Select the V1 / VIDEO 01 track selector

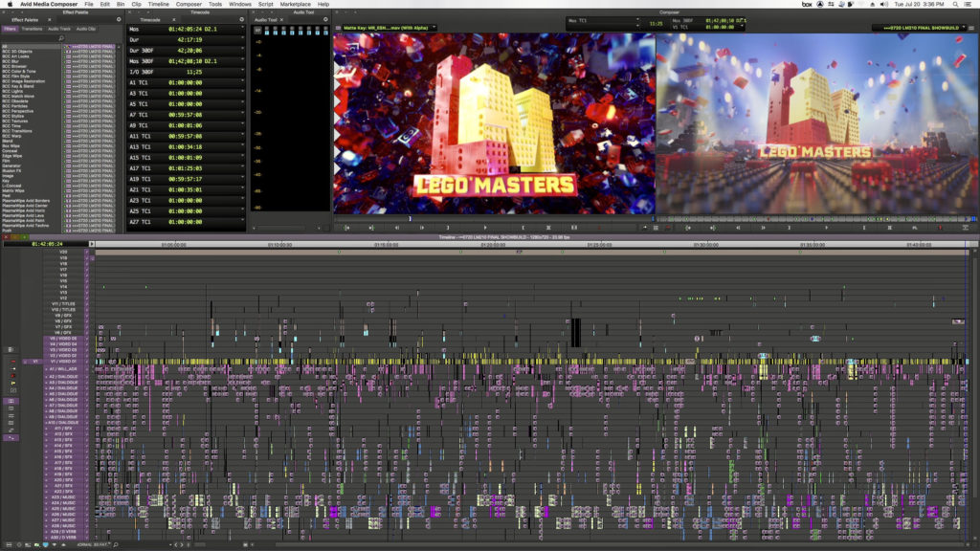point(65,361)
